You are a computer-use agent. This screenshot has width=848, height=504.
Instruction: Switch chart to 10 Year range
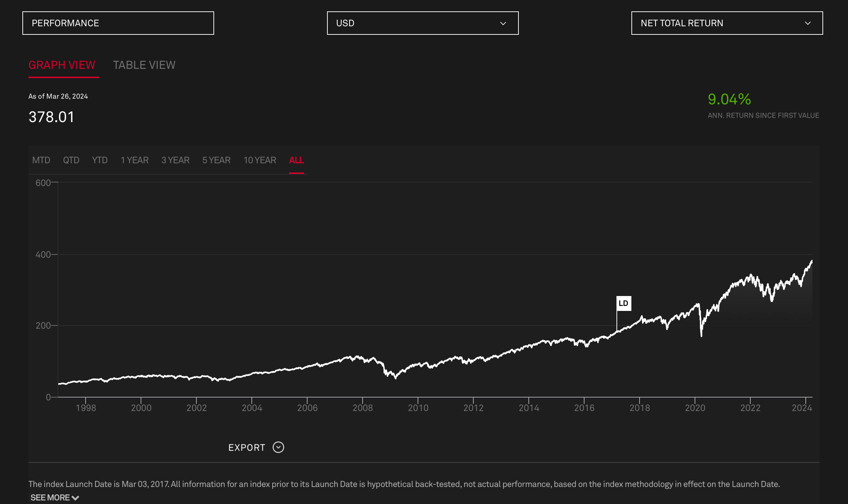point(260,160)
